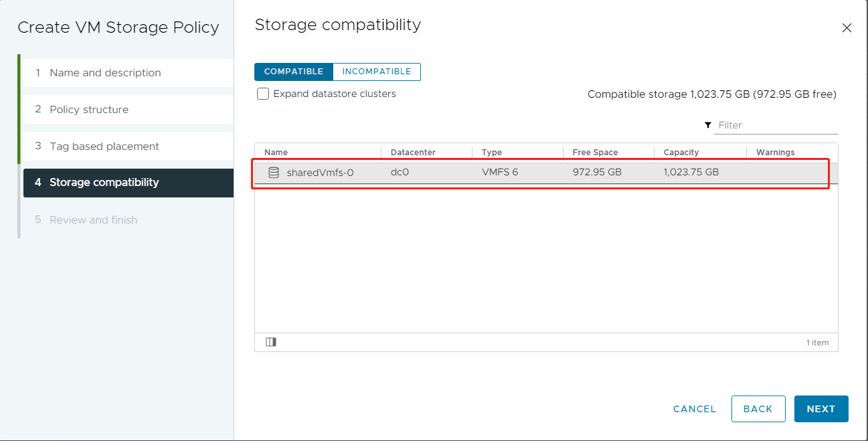Click the 1,023.75 GB capacity cell
Viewport: 868px width, 441px height.
click(691, 173)
